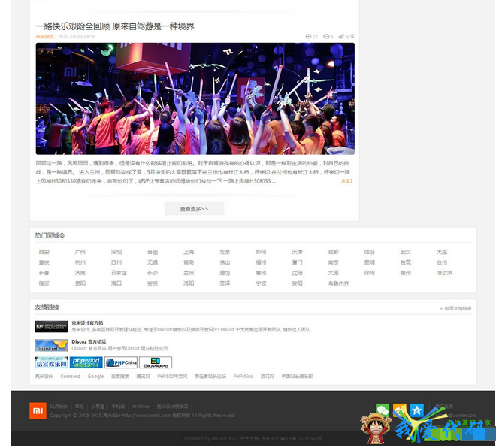Click the view count eye icon
499x448 pixels.
click(308, 37)
